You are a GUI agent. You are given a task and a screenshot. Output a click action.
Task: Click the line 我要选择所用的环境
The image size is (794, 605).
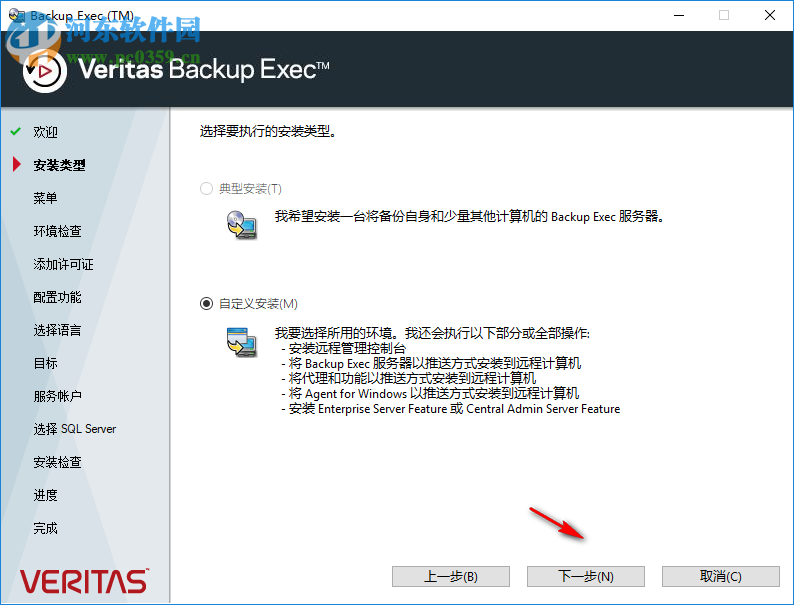pos(432,333)
